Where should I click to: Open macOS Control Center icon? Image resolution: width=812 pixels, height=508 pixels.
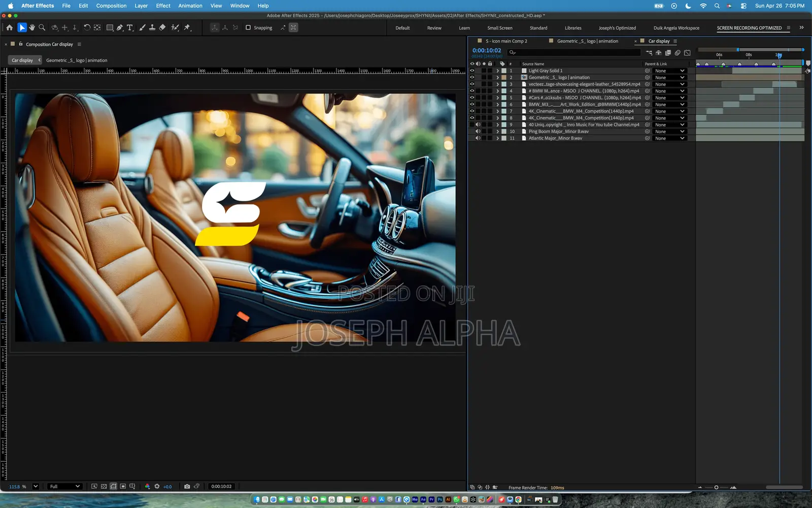click(743, 6)
